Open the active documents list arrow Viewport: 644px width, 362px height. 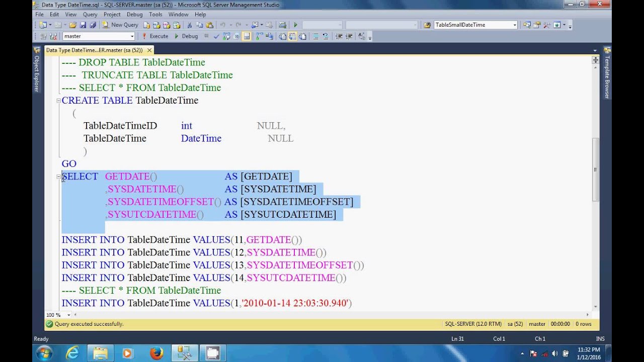click(595, 50)
